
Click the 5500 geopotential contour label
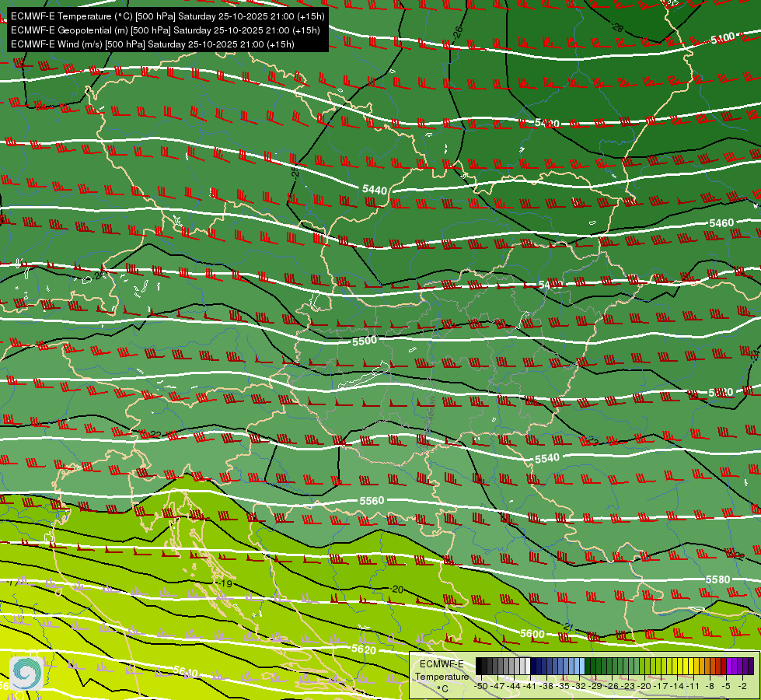[365, 341]
